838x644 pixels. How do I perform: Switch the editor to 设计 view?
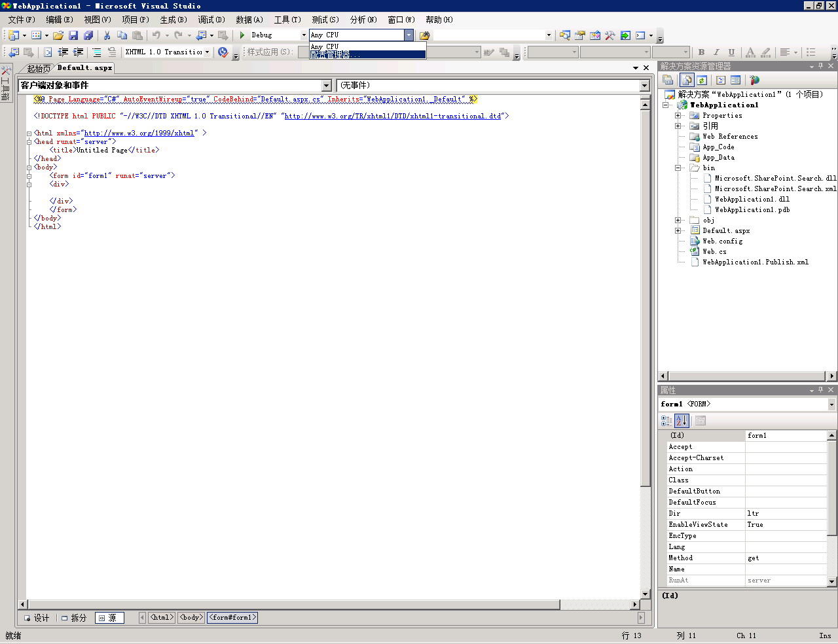click(x=37, y=618)
